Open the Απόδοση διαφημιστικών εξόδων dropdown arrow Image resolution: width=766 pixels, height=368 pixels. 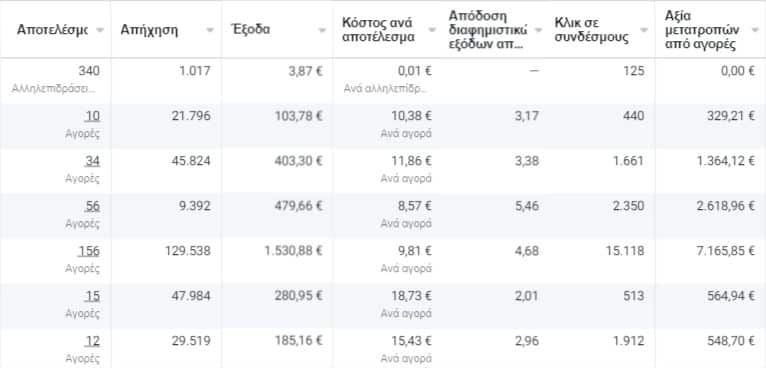tap(538, 30)
